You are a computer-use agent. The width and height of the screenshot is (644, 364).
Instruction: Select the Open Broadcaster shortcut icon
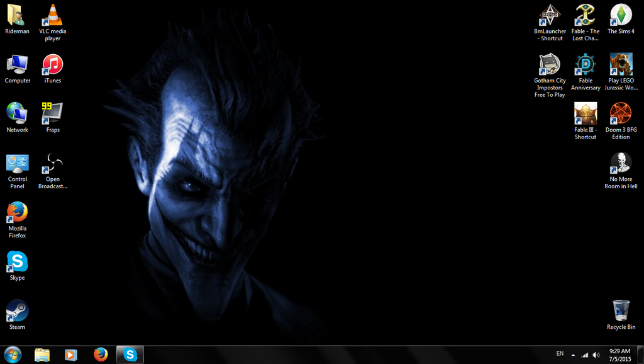click(x=53, y=171)
